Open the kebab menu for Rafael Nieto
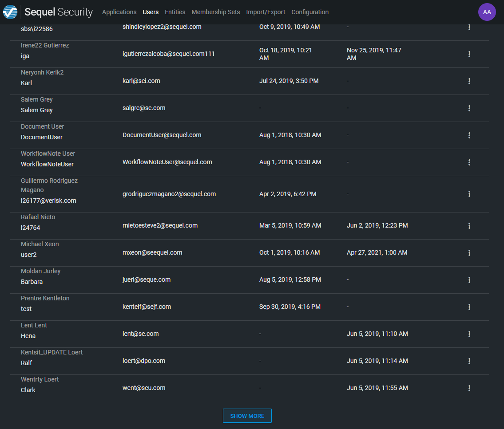 469,226
